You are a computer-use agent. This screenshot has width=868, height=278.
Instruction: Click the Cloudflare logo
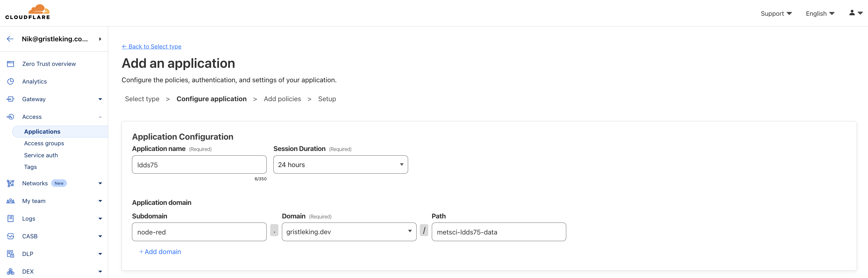pos(28,12)
